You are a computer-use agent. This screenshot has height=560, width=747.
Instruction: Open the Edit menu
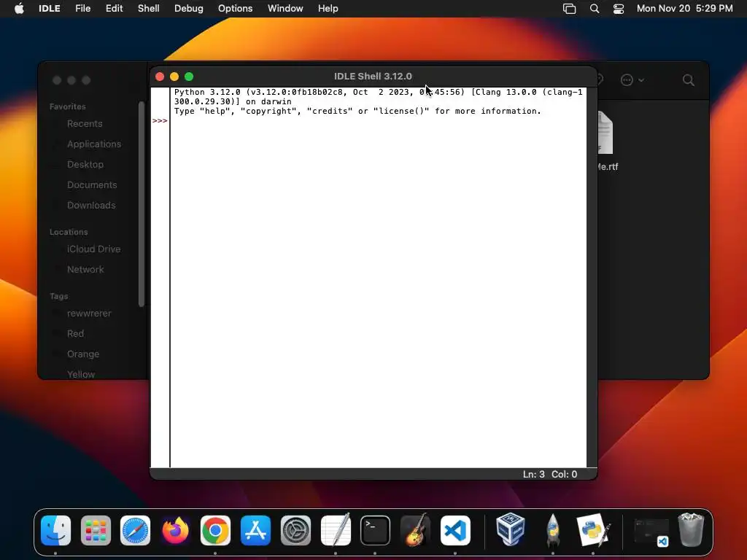115,9
